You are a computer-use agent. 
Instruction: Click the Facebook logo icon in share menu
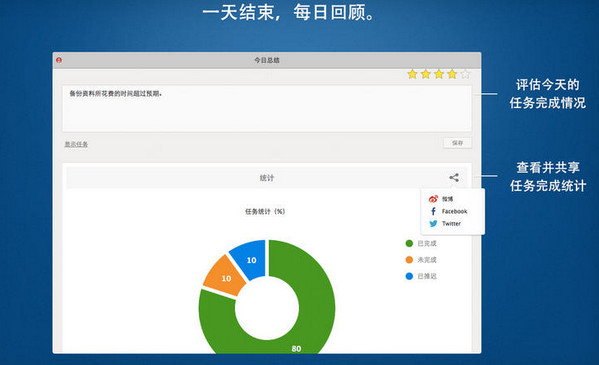433,211
